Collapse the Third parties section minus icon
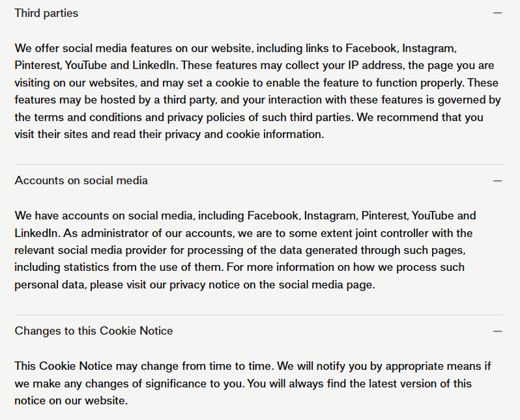The image size is (520, 420). (498, 13)
